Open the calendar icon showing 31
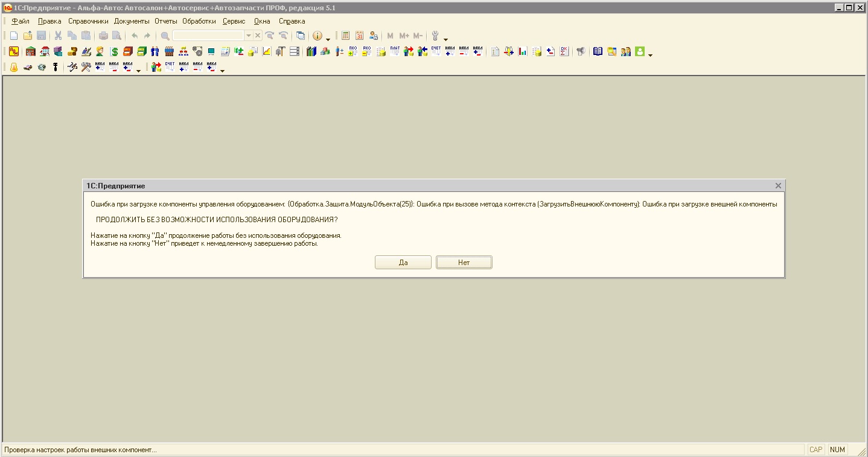Screen dimensions: 868x457 (x=359, y=36)
